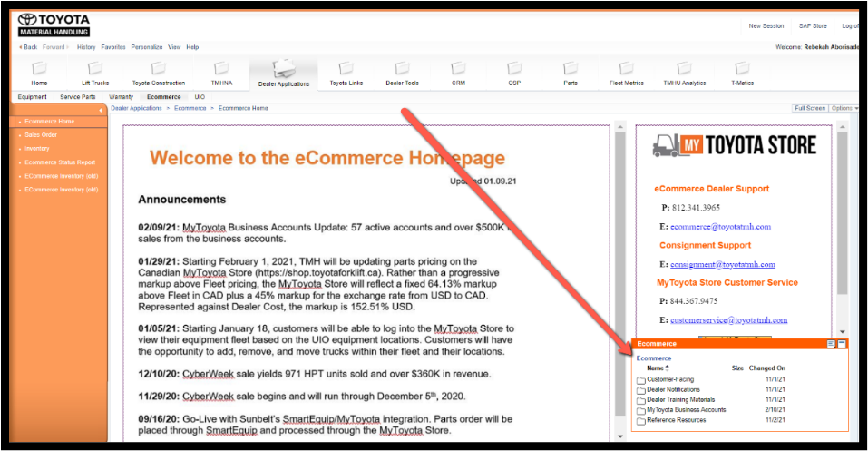
Task: Select the Ecommerce sub-tab
Action: [x=164, y=97]
